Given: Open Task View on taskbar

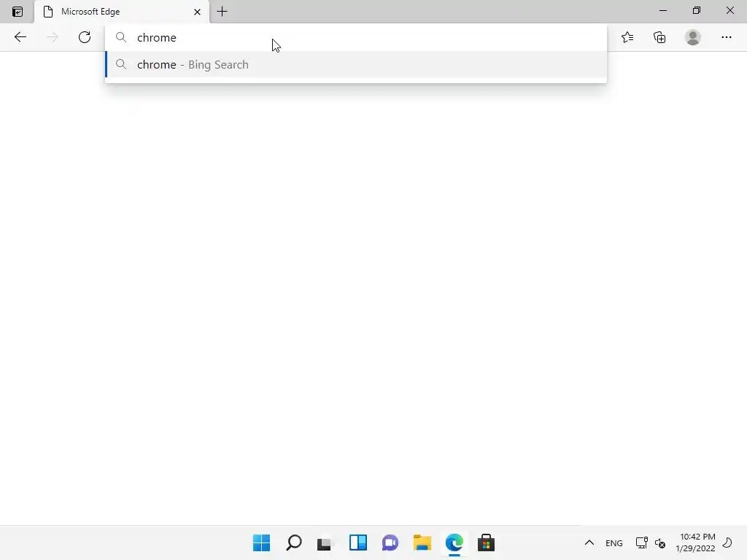Looking at the screenshot, I should (325, 542).
